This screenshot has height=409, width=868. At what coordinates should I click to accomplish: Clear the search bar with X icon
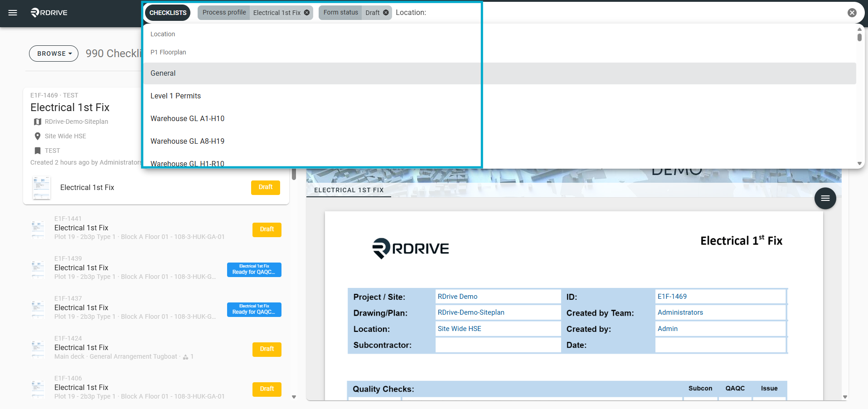tap(852, 13)
